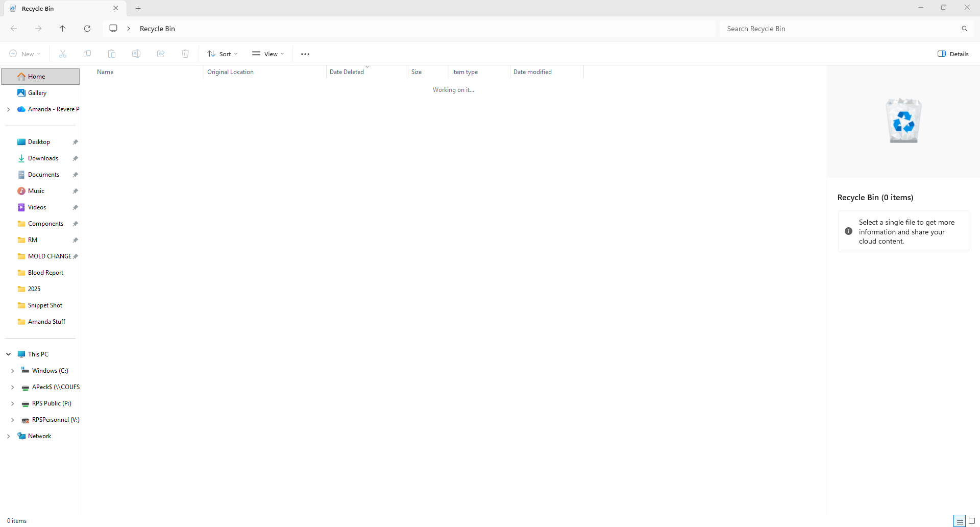The width and height of the screenshot is (980, 527).
Task: Select Downloads in the navigation pane
Action: (43, 158)
